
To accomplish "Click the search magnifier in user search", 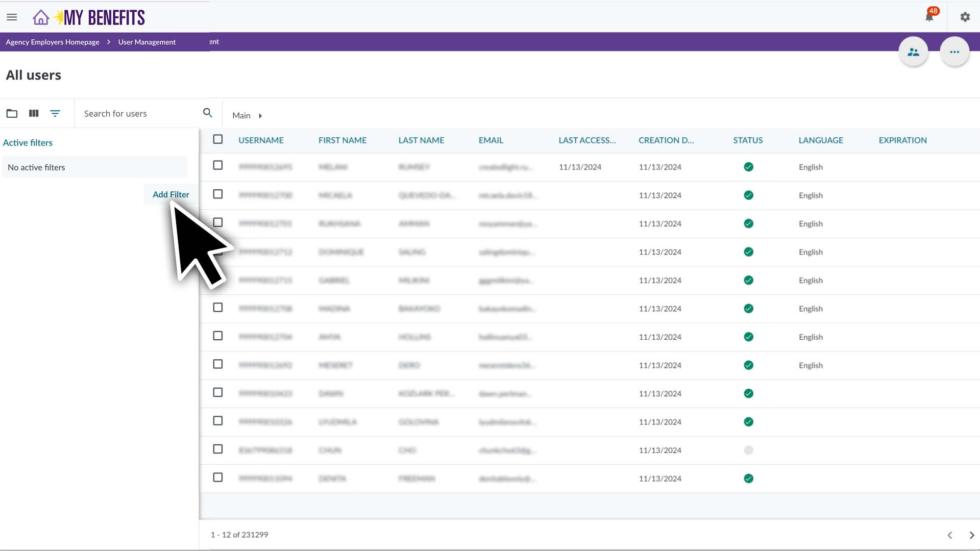I will tap(207, 112).
